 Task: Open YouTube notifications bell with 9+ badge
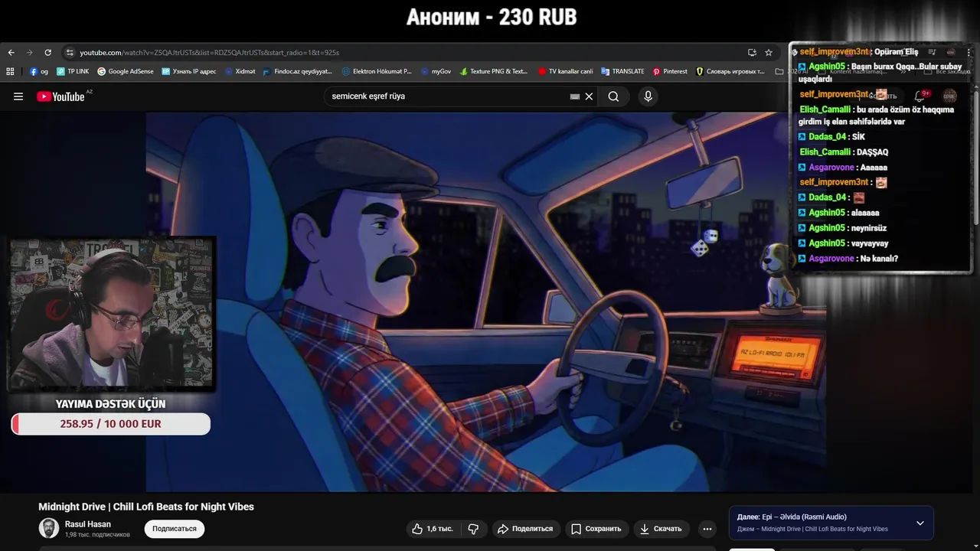920,96
